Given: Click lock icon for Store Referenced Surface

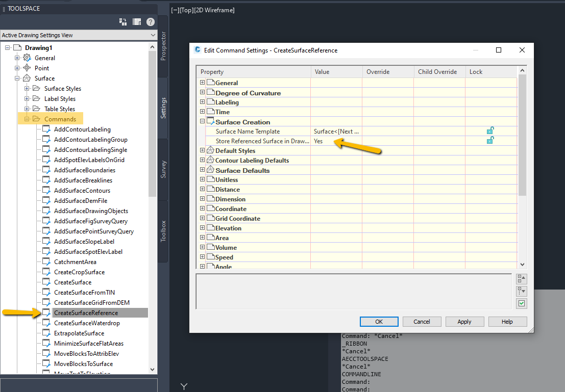Looking at the screenshot, I should click(490, 140).
